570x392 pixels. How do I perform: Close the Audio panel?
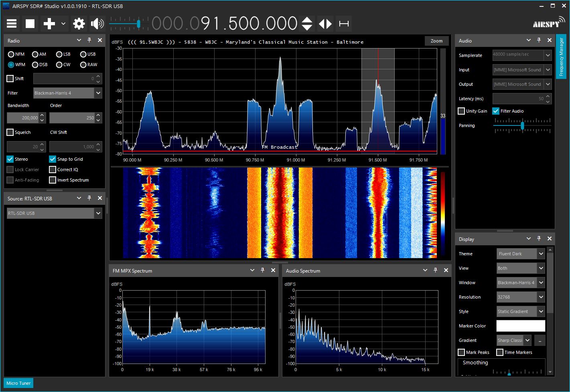[x=550, y=40]
